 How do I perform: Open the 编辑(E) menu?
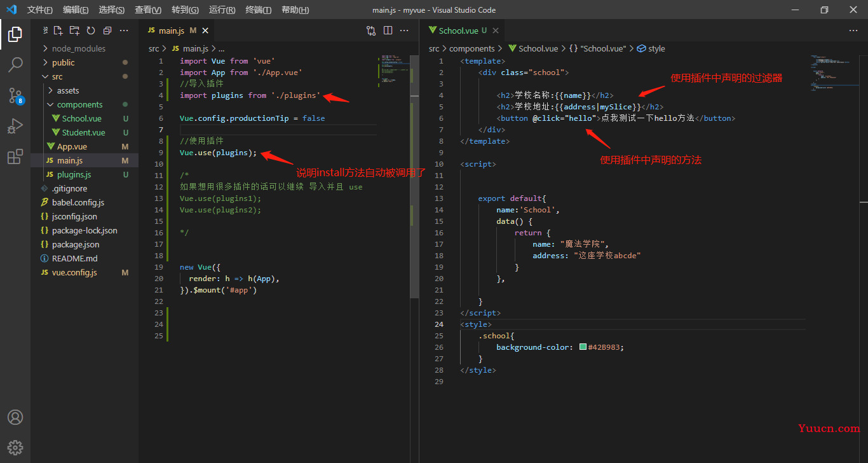(76, 10)
